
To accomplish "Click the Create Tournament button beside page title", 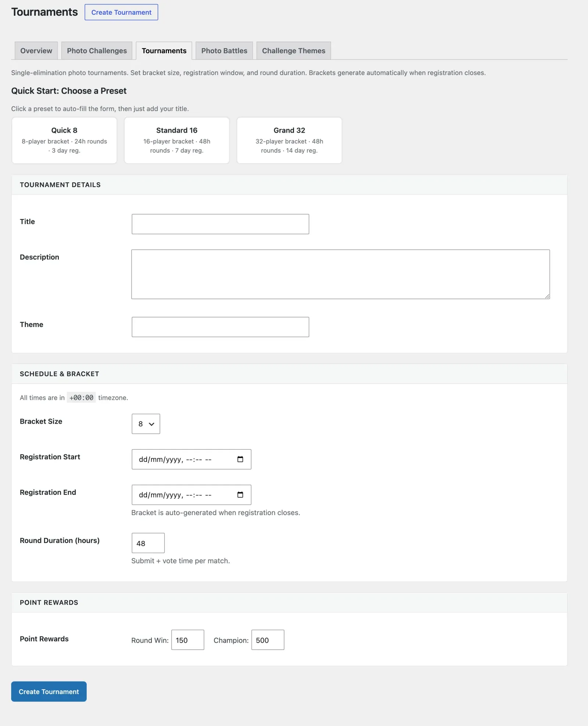I will coord(121,12).
